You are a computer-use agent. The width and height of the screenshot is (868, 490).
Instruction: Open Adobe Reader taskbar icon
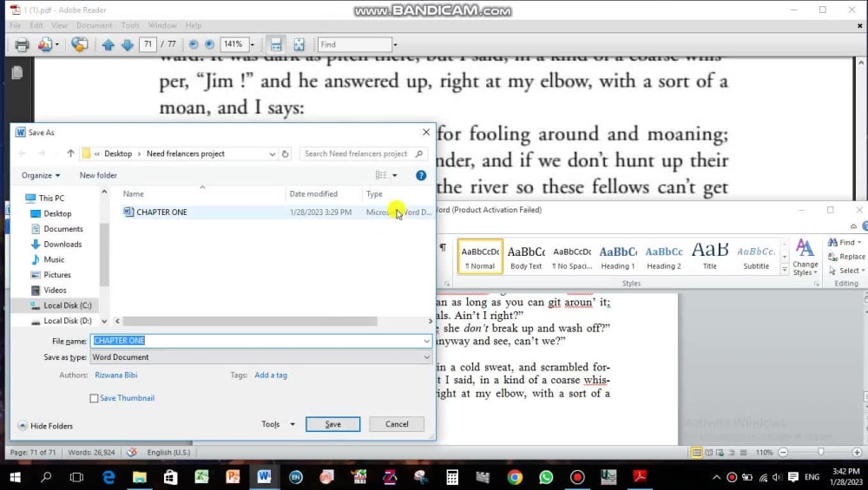pyautogui.click(x=640, y=477)
